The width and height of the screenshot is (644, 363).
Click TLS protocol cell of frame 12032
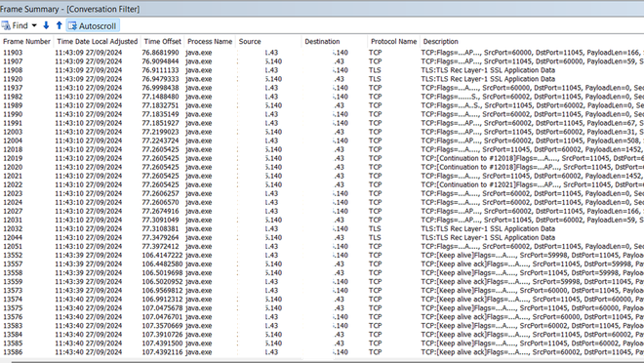[375, 228]
